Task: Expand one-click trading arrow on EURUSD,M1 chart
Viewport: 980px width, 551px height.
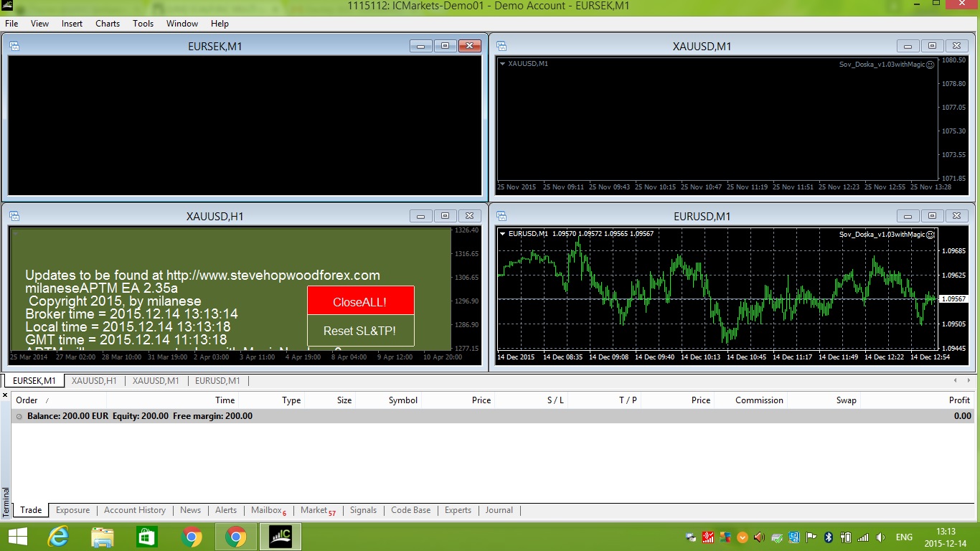Action: click(502, 234)
